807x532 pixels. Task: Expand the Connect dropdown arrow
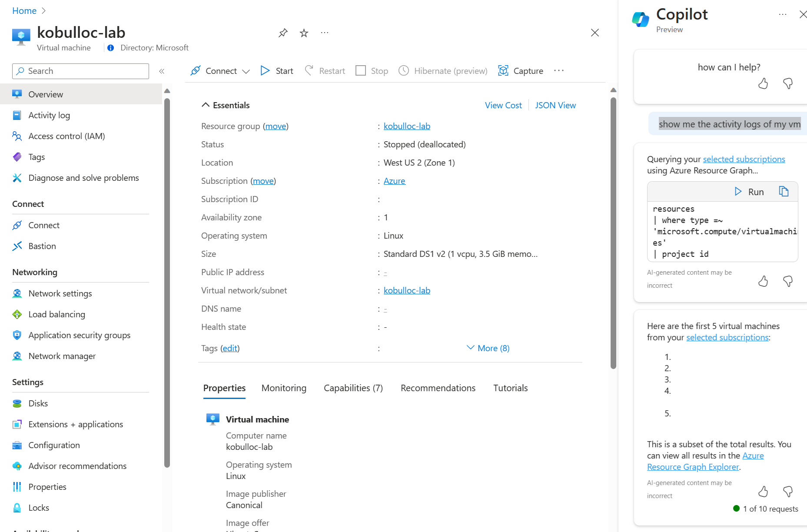pos(246,71)
